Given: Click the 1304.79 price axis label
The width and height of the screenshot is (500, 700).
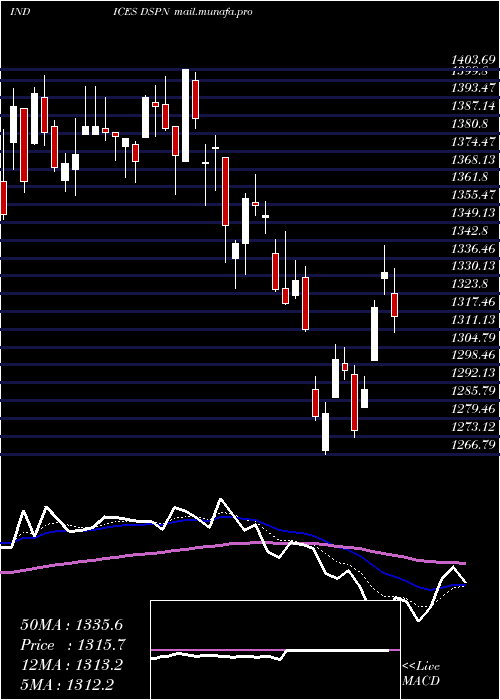Looking at the screenshot, I should click(x=473, y=337).
